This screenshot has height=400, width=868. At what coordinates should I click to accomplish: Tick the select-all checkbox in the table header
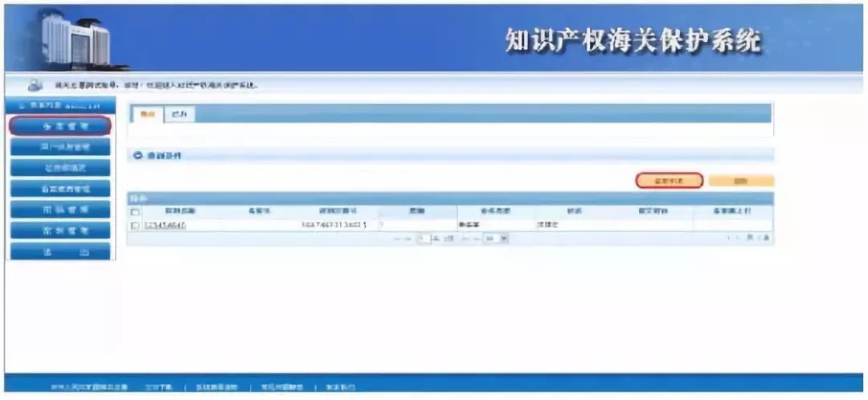click(x=135, y=212)
